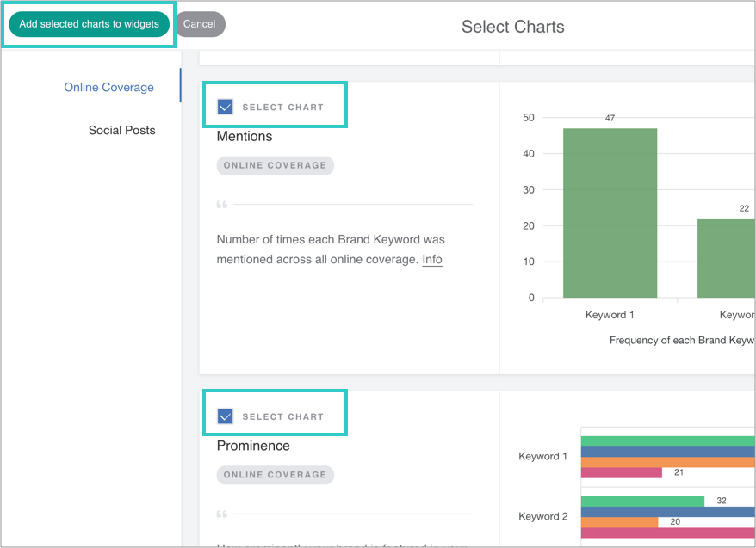Click the quote icon under Prominence
Screen dimensions: 756x548
coord(222,514)
